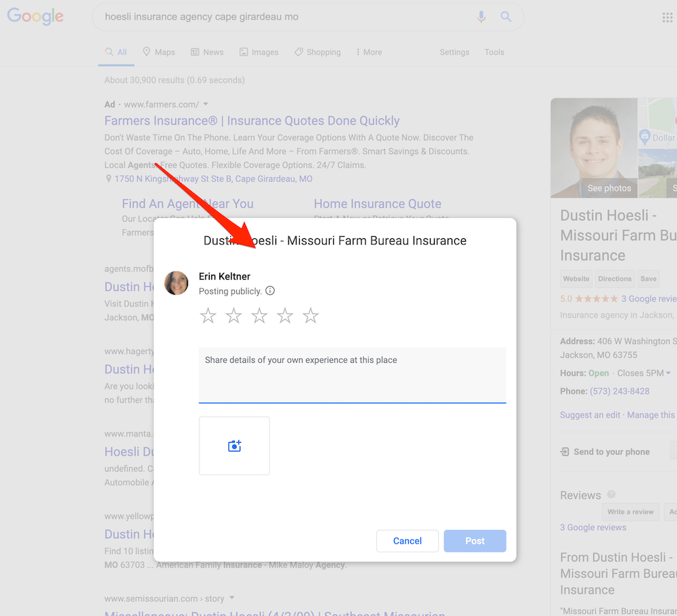This screenshot has height=616, width=677.
Task: Select the first rating star
Action: coord(208,315)
